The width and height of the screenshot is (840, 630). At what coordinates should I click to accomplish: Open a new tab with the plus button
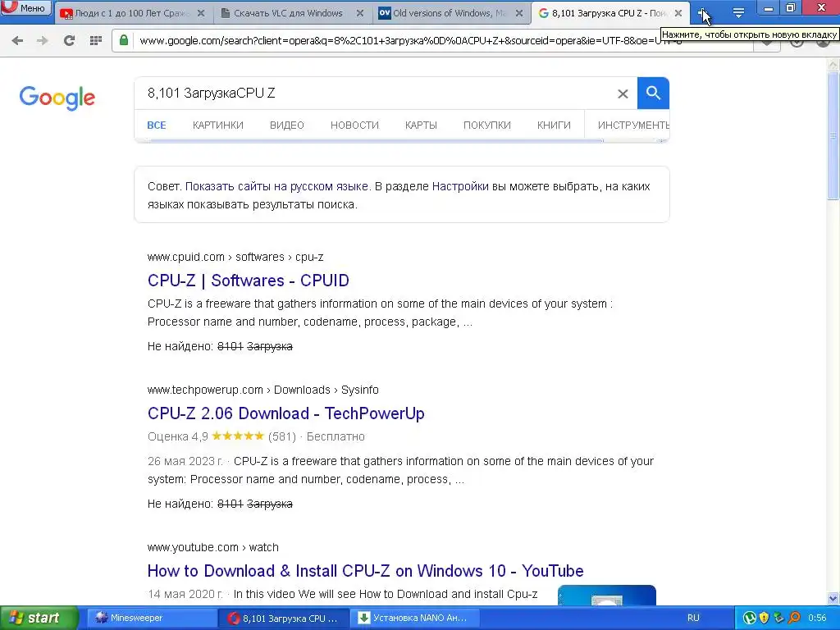702,13
